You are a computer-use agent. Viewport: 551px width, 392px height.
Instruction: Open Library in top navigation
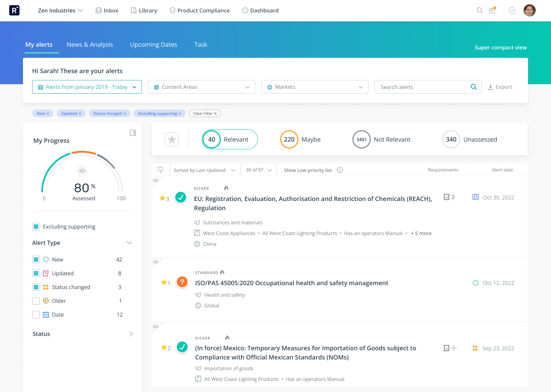[x=144, y=10]
